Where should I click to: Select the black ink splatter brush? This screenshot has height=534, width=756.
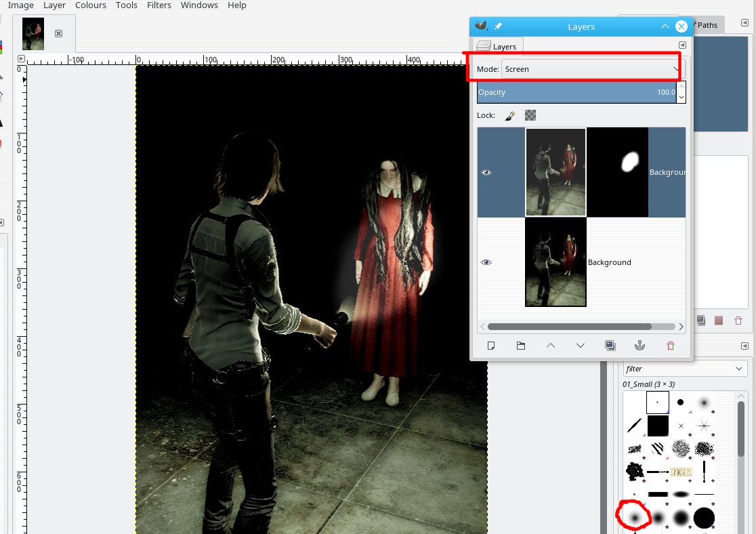pyautogui.click(x=635, y=472)
